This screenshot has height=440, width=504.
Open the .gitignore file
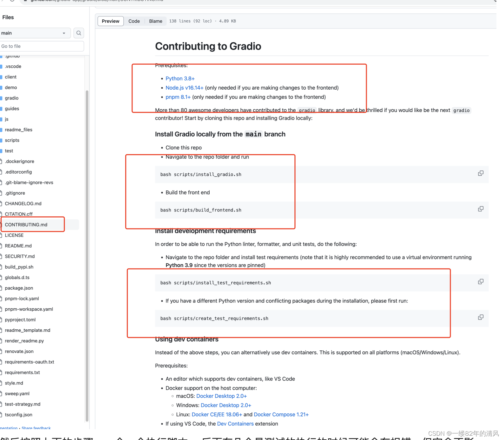click(x=15, y=193)
